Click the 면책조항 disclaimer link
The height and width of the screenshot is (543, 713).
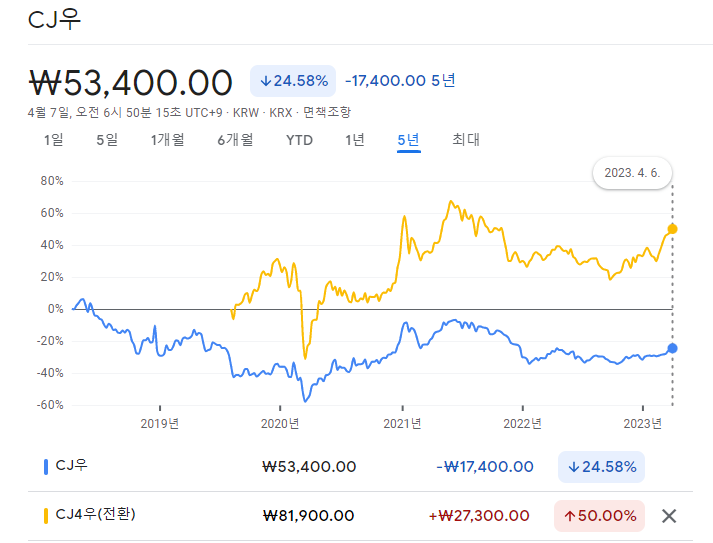pos(327,112)
